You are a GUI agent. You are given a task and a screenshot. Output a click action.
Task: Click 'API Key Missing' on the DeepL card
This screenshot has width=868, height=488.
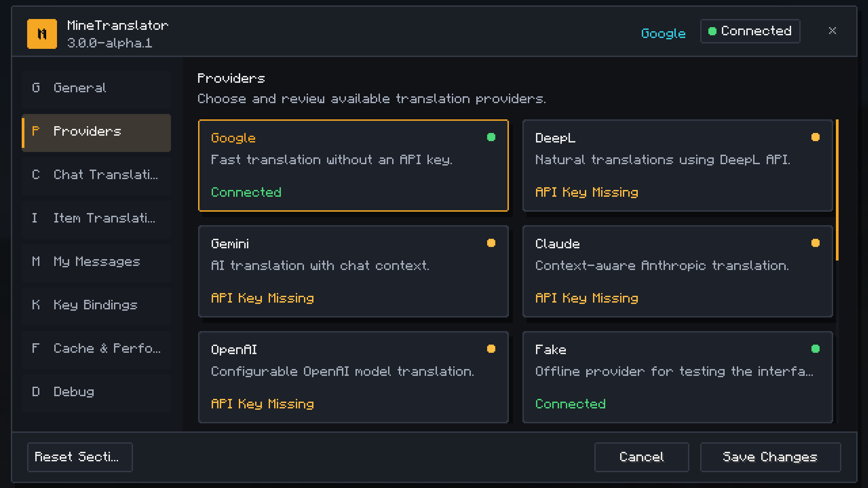[x=587, y=192]
